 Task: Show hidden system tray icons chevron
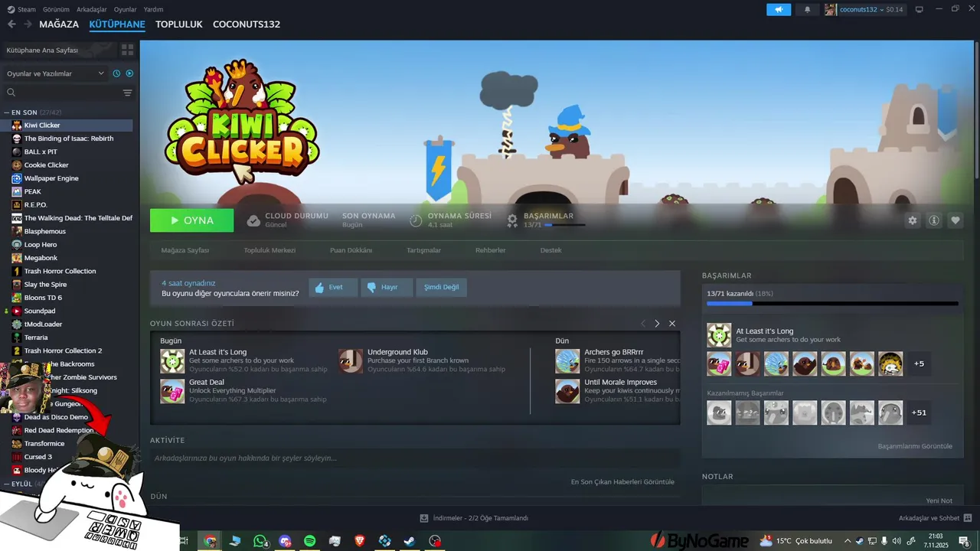(x=848, y=541)
